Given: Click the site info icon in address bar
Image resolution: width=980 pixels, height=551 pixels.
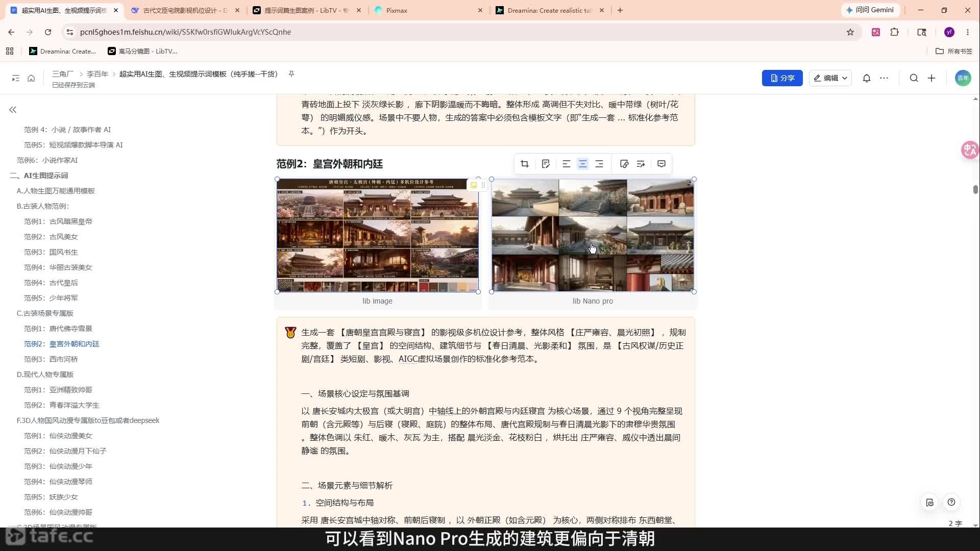Looking at the screenshot, I should coord(70,32).
